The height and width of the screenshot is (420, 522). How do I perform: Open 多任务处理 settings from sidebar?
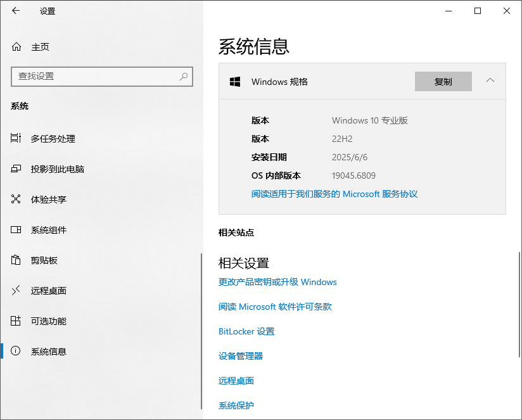(x=54, y=139)
